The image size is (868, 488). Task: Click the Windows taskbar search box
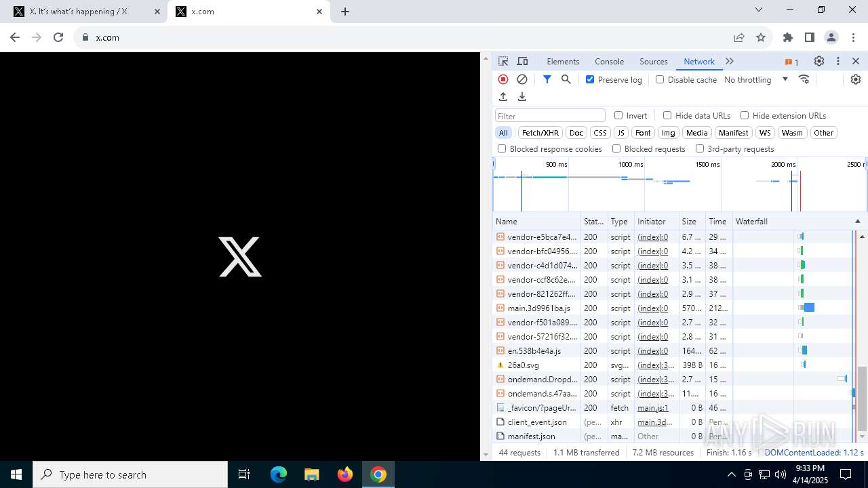[130, 474]
